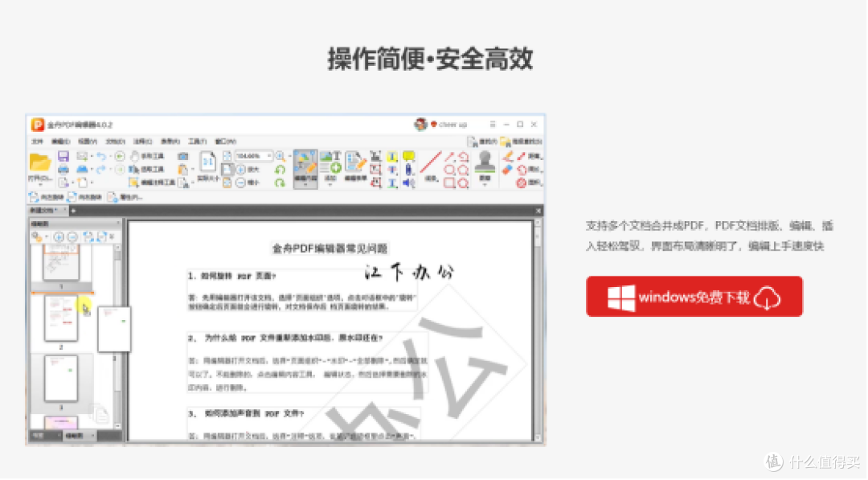Select the Underline Text icon
Image resolution: width=868 pixels, height=480 pixels.
coord(392,183)
